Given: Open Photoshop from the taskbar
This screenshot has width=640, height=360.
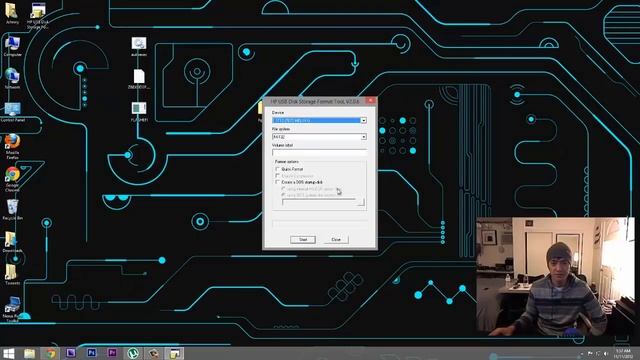Looking at the screenshot, I should tap(91, 353).
